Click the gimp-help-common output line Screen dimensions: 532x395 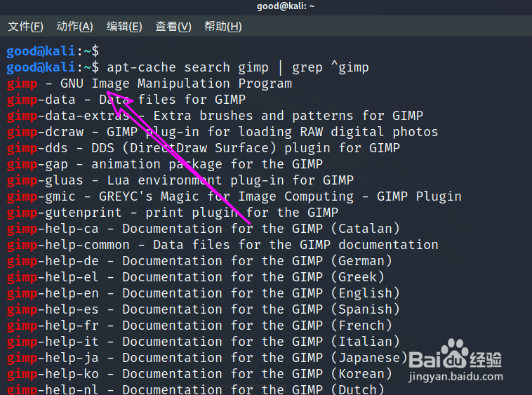222,245
